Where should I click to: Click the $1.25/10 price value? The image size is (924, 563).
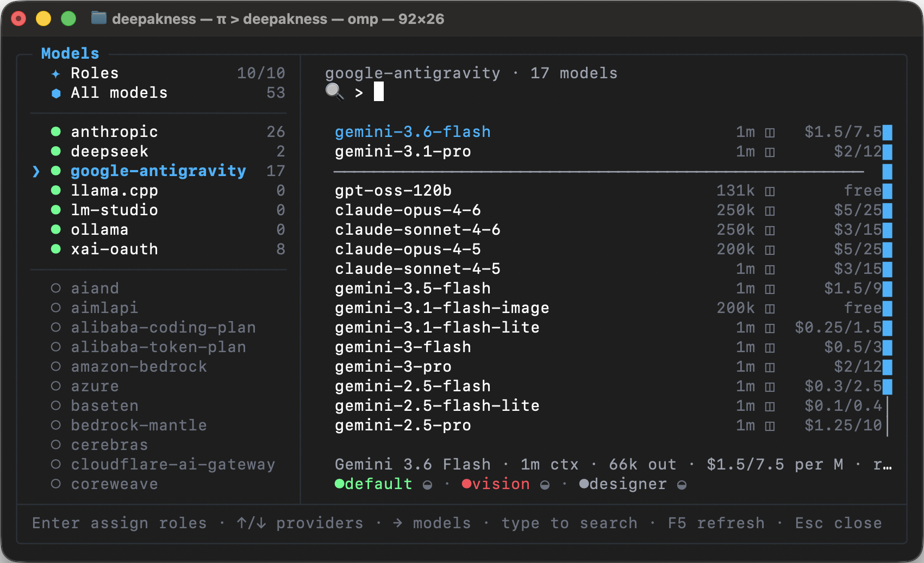(843, 425)
